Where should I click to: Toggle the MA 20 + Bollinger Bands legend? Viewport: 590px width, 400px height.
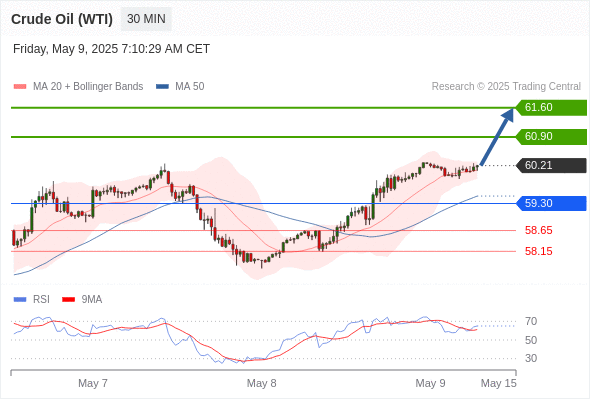click(x=88, y=87)
